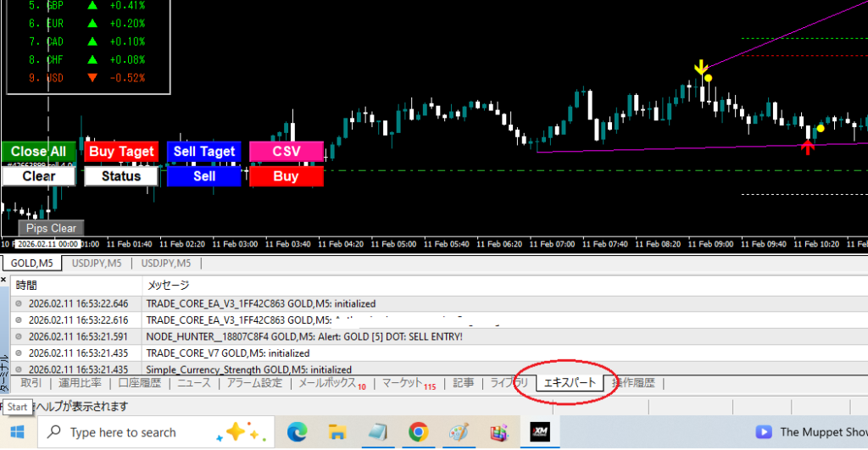Click the pink CSV button
Viewport: 868px width, 450px height.
click(x=287, y=152)
